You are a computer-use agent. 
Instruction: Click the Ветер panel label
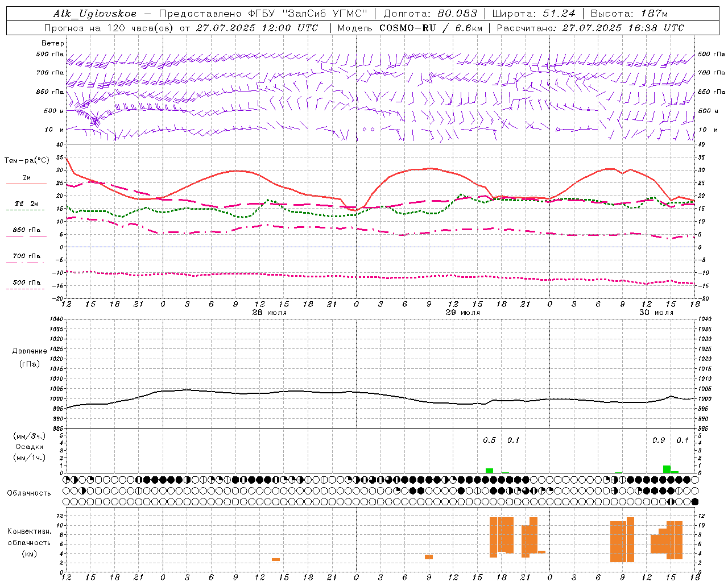(x=53, y=43)
